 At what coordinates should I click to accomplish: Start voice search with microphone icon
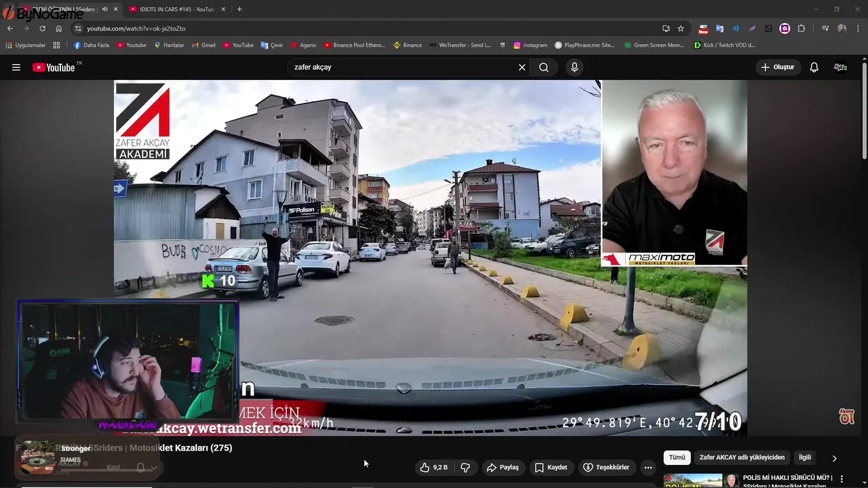pos(574,67)
